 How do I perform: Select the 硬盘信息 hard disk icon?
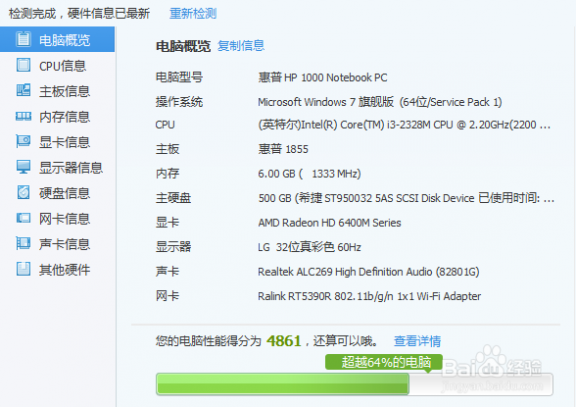[24, 192]
